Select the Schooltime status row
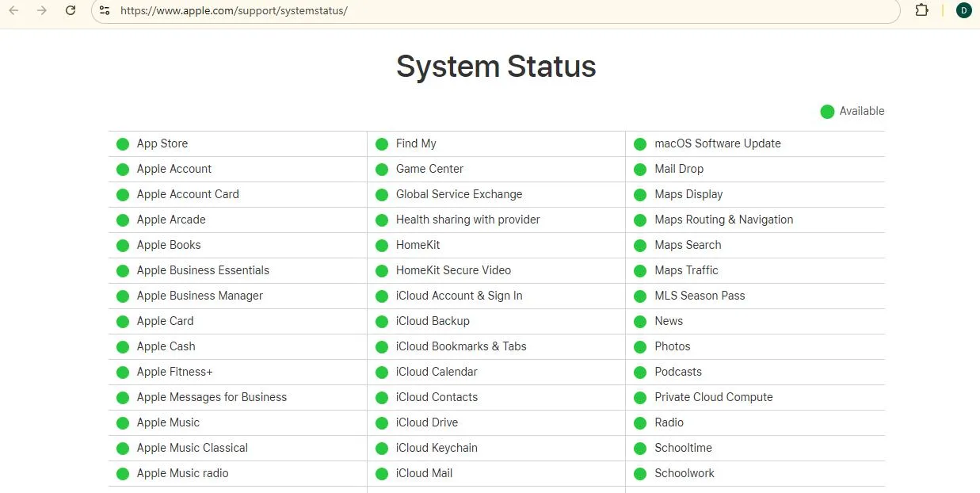 pyautogui.click(x=683, y=448)
